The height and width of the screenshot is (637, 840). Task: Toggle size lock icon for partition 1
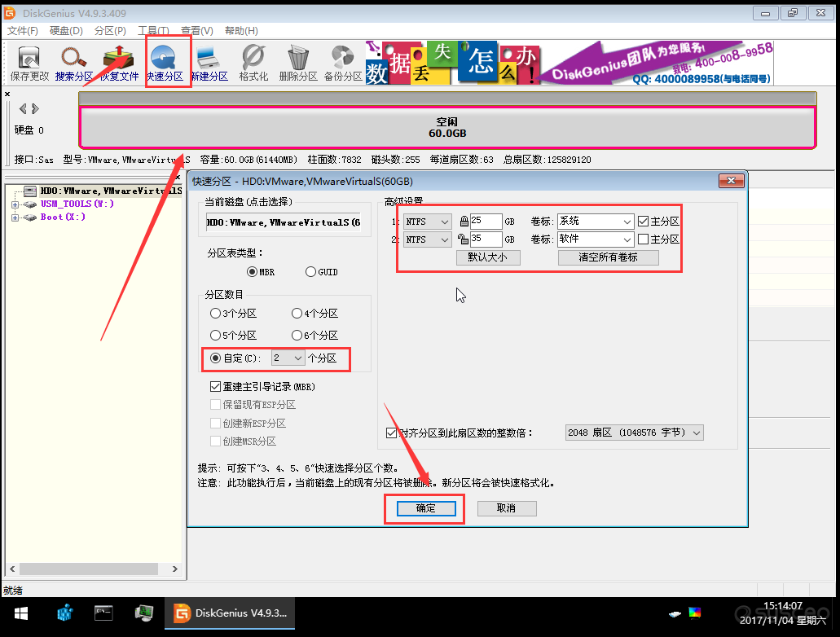[464, 222]
